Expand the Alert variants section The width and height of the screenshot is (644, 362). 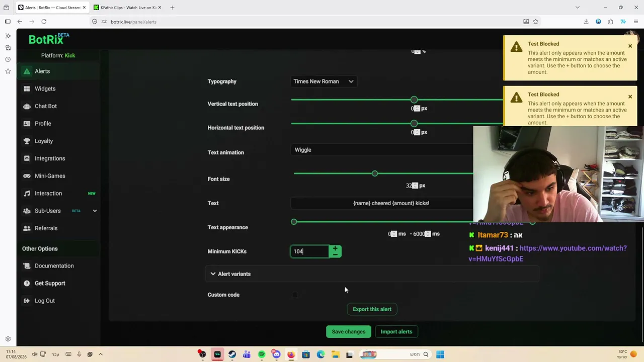click(372, 274)
